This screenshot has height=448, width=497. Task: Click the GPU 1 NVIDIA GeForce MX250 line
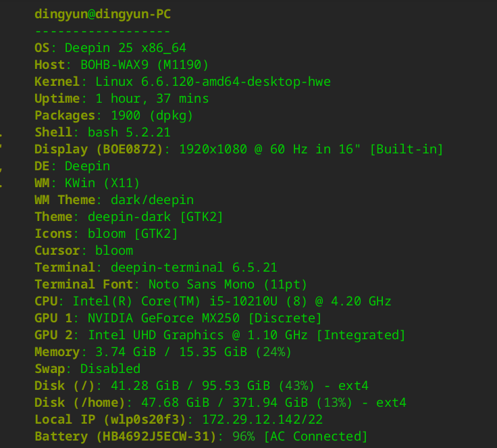[178, 318]
